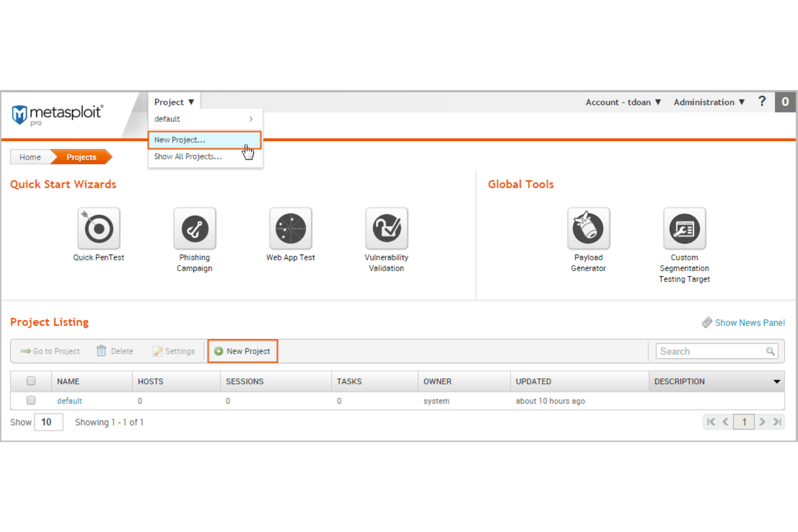
Task: Select default in the Project menu
Action: coord(205,119)
